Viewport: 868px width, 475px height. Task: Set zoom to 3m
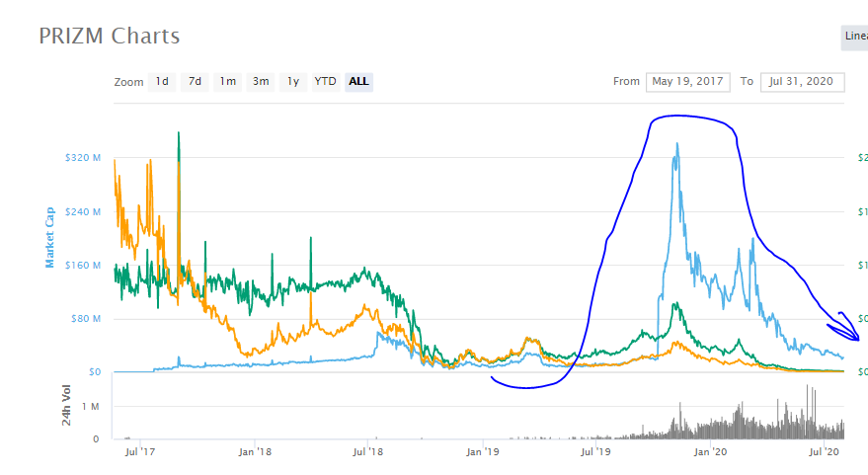point(261,82)
